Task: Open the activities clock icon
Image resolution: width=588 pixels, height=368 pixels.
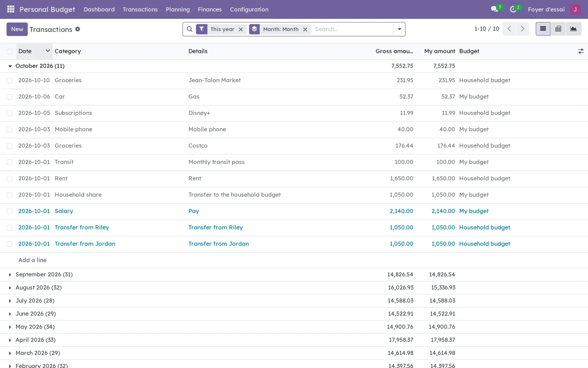Action: tap(513, 9)
